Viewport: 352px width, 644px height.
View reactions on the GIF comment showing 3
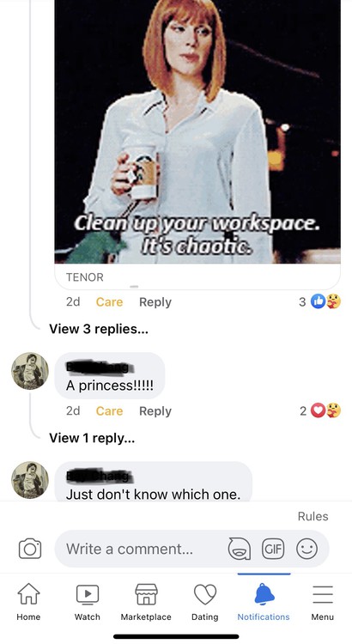(x=320, y=302)
